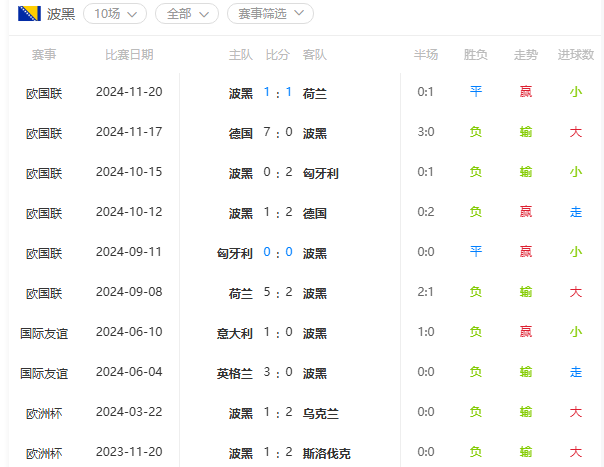
Task: Click 乌克兰 away team name
Action: click(320, 413)
